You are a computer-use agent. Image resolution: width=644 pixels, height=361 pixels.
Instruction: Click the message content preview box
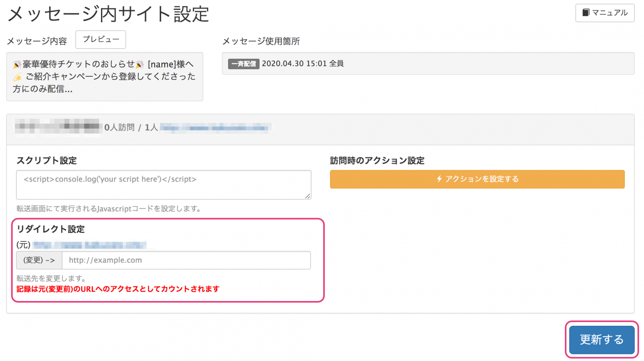(x=105, y=77)
